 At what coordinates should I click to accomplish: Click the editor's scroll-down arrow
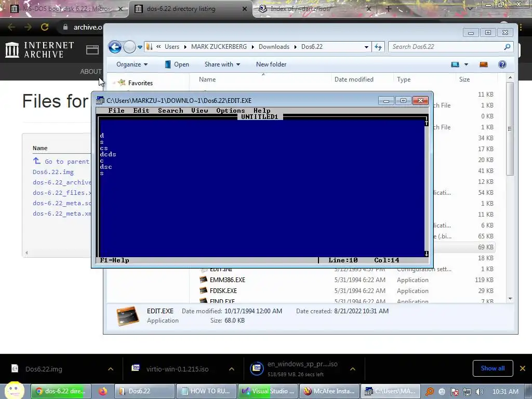click(x=426, y=254)
